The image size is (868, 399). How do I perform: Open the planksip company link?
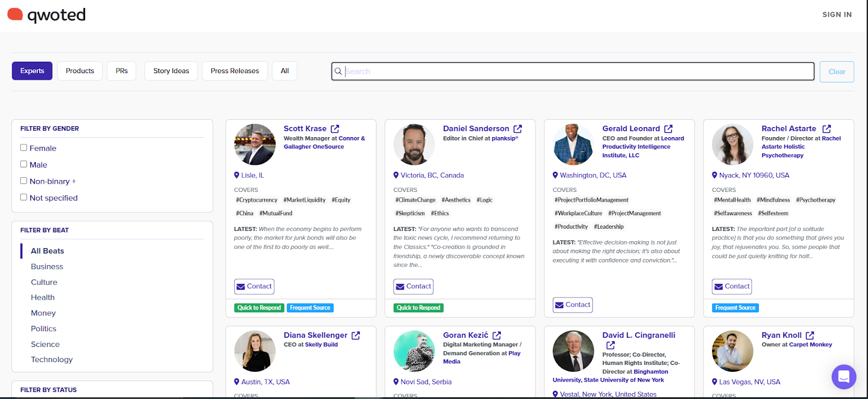click(x=505, y=138)
